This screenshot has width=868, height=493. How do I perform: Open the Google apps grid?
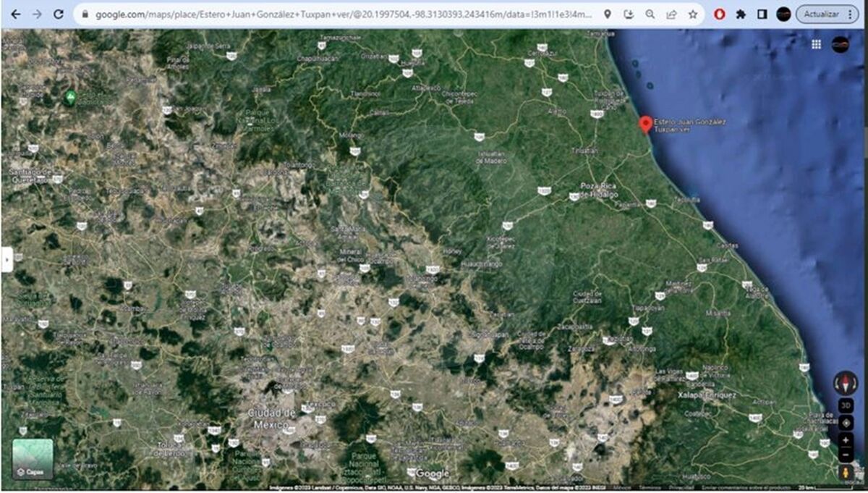point(816,44)
